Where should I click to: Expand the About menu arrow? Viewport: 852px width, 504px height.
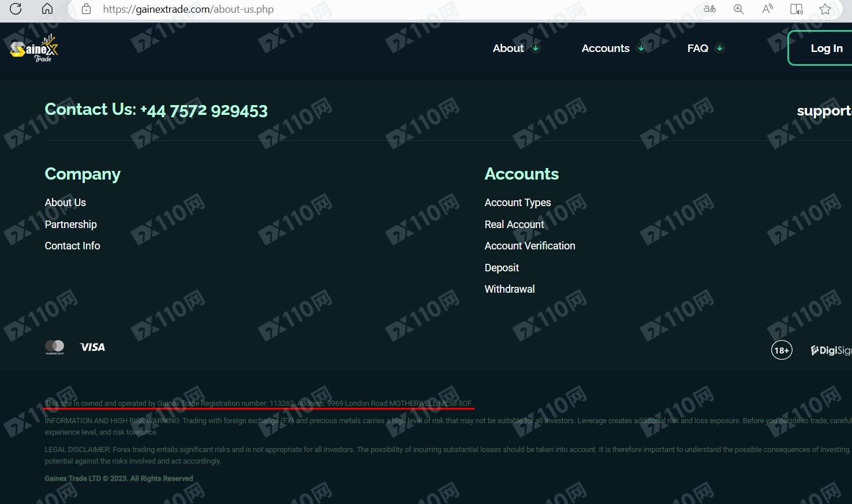click(x=536, y=48)
